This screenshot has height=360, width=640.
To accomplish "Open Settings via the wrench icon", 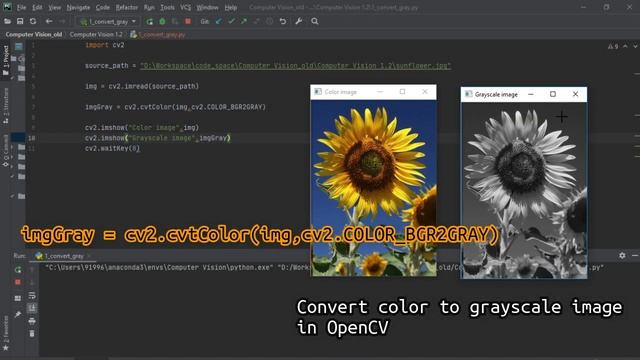I will click(299, 21).
